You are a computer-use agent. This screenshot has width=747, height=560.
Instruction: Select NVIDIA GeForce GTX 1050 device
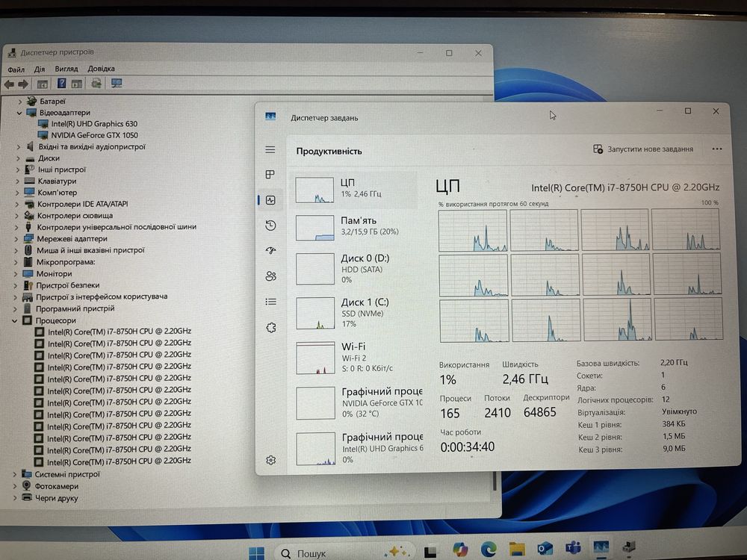coord(94,135)
